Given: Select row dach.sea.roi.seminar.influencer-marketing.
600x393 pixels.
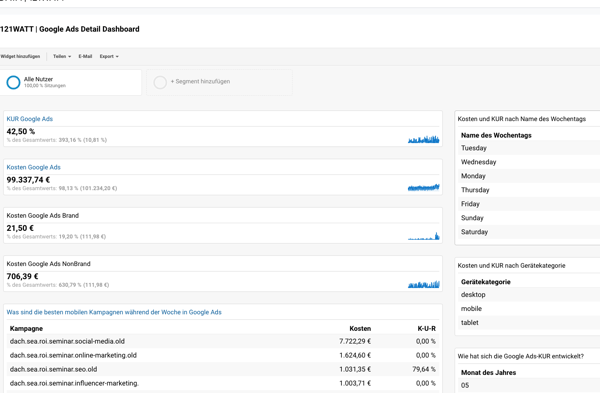Looking at the screenshot, I should tap(223, 383).
